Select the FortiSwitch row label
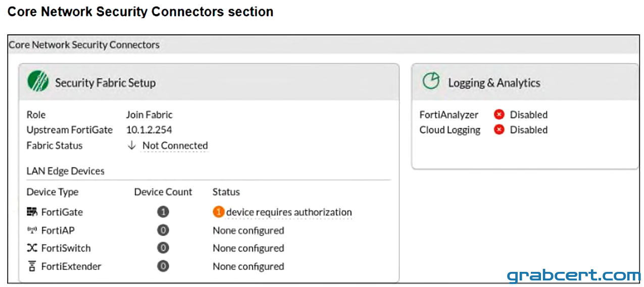This screenshot has width=644, height=287. [x=66, y=248]
